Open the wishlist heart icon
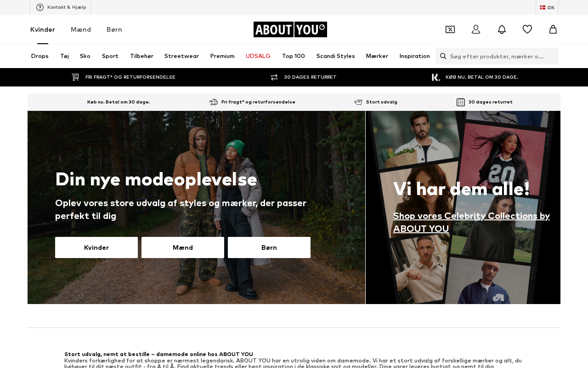 (527, 29)
